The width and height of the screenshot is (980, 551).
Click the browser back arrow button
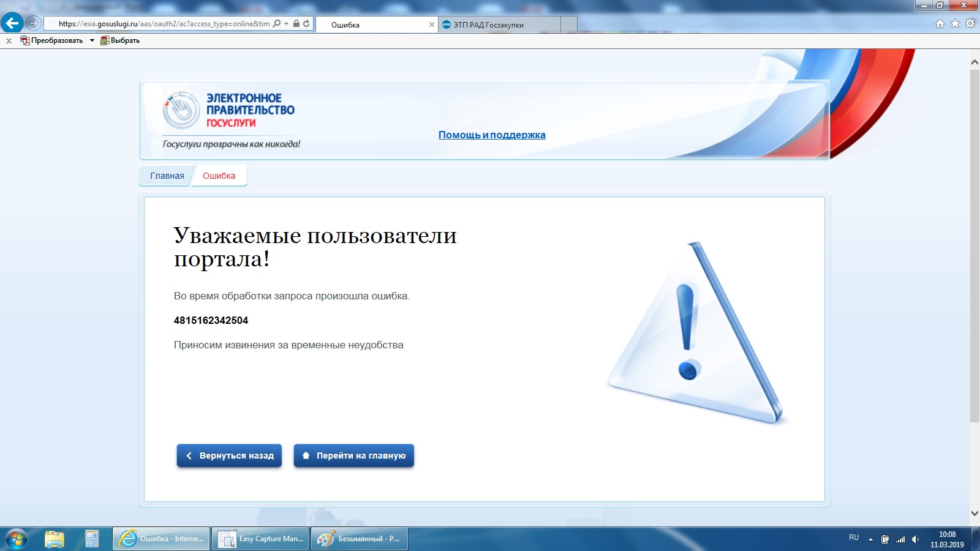point(12,23)
